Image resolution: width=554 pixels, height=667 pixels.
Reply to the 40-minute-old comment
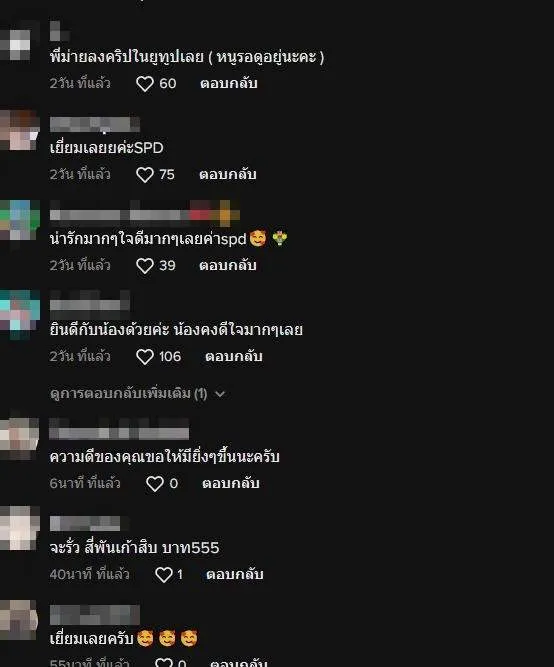[x=235, y=574]
